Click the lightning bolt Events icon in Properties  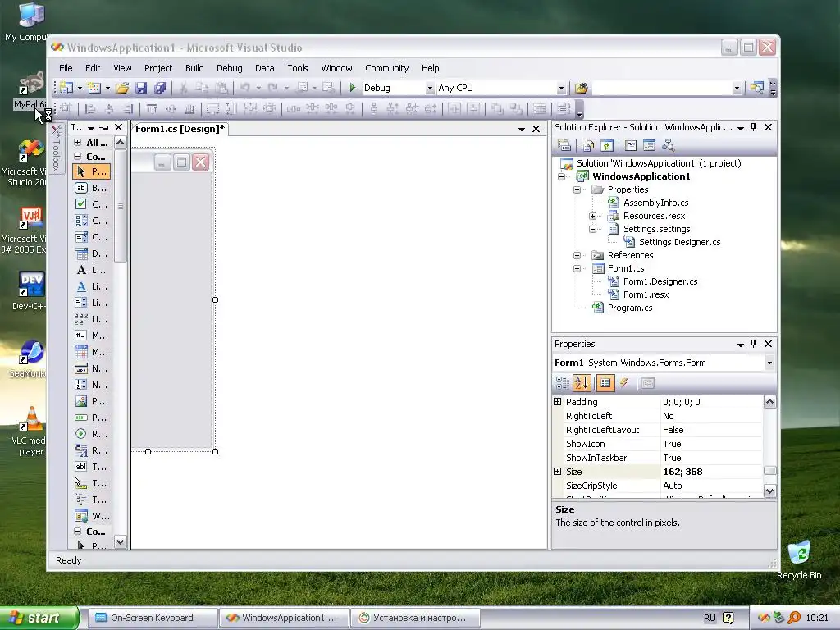click(624, 382)
